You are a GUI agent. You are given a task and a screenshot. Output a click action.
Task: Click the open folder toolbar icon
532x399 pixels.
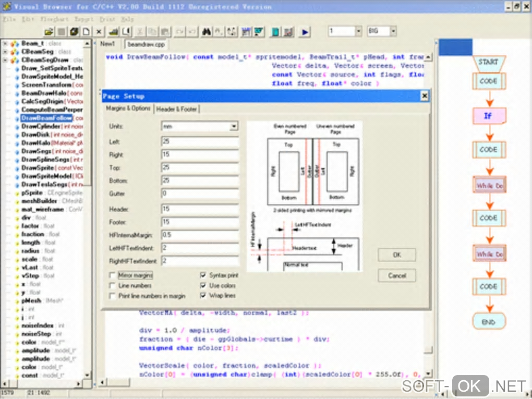[x=49, y=32]
